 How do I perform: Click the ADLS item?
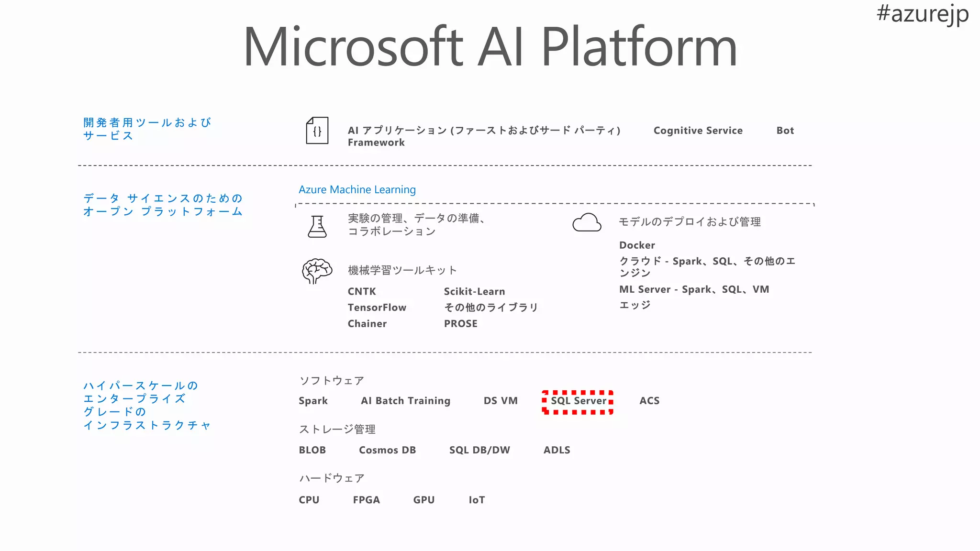tap(557, 450)
